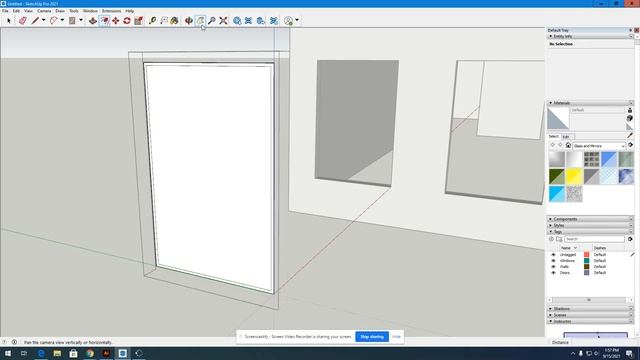Select the Scale tool

pyautogui.click(x=139, y=20)
